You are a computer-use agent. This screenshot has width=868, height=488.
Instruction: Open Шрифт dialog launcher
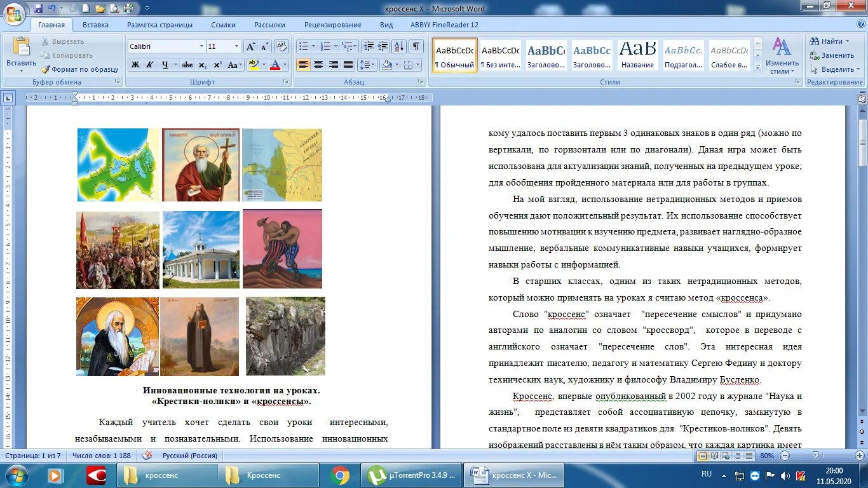(x=285, y=82)
